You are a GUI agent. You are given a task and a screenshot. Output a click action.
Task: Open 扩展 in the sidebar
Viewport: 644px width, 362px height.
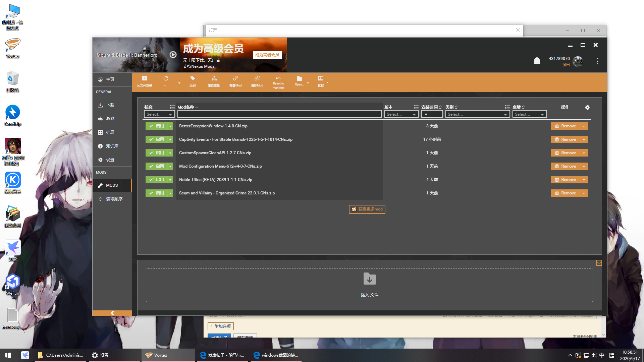(112, 132)
